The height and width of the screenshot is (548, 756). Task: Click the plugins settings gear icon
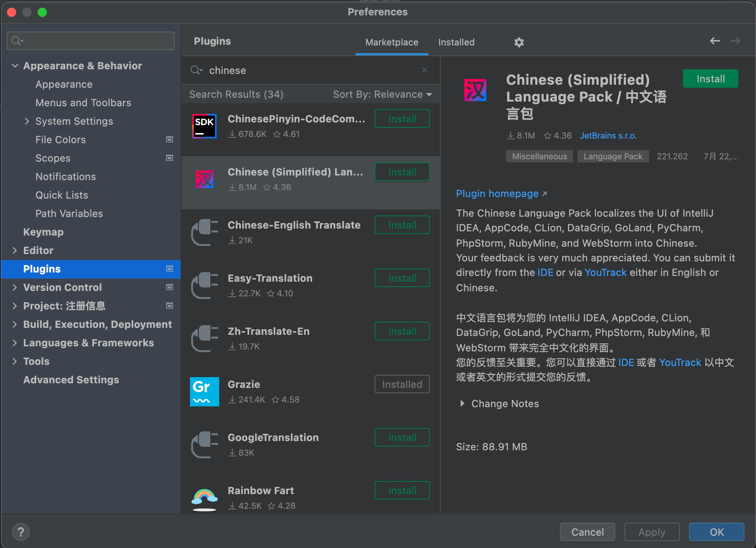(x=519, y=42)
